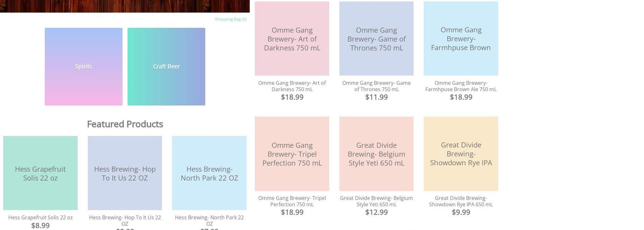Viewport: 644px width, 230px height.
Task: Click Great Divide Belgium Style Yeti image
Action: [376, 154]
